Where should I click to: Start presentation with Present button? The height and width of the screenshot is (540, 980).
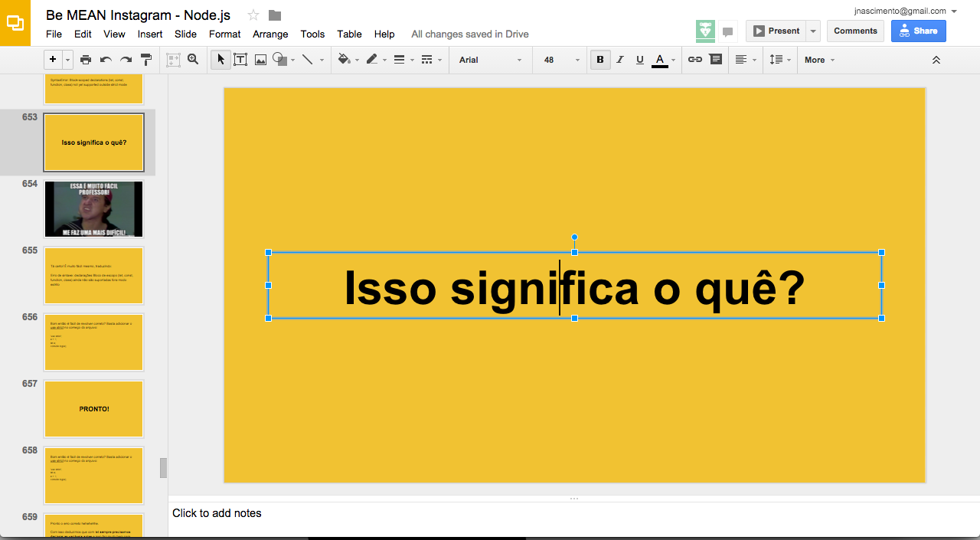click(776, 31)
